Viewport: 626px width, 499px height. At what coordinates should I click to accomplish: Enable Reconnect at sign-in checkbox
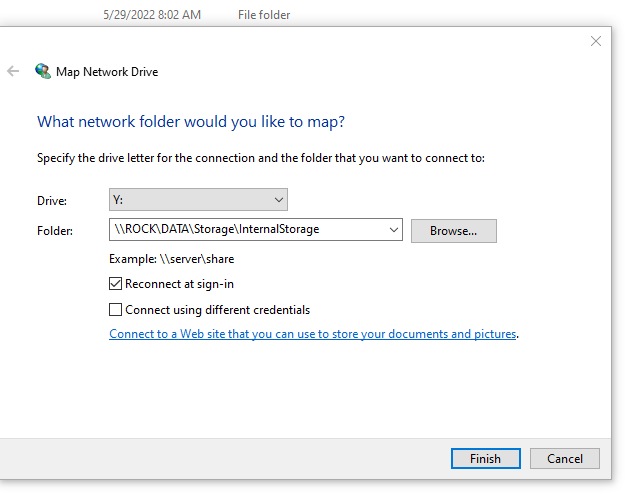pos(116,284)
